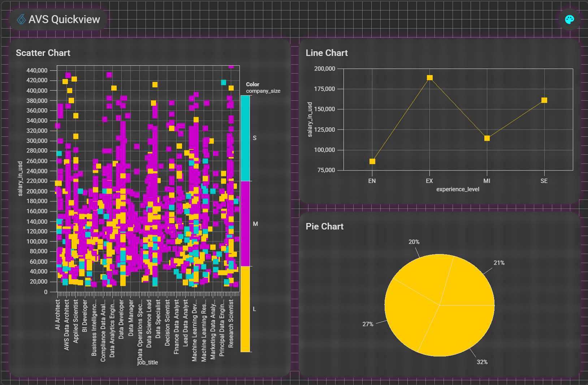The height and width of the screenshot is (385, 588).
Task: Open the theme palette icon
Action: click(x=570, y=19)
